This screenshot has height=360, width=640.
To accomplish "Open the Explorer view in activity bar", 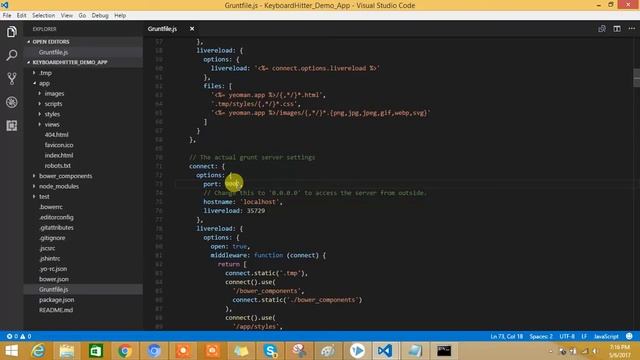I will click(x=11, y=31).
